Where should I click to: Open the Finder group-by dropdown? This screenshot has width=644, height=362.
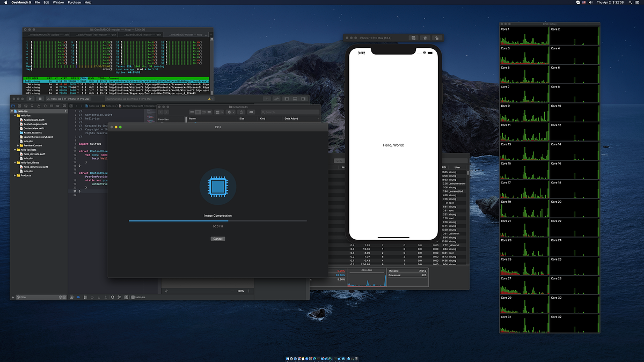point(219,112)
